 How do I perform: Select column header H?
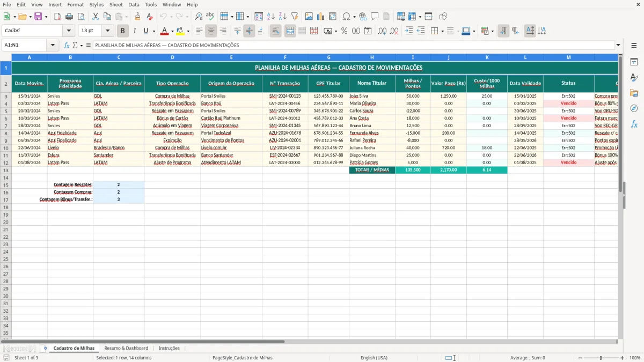point(372,57)
